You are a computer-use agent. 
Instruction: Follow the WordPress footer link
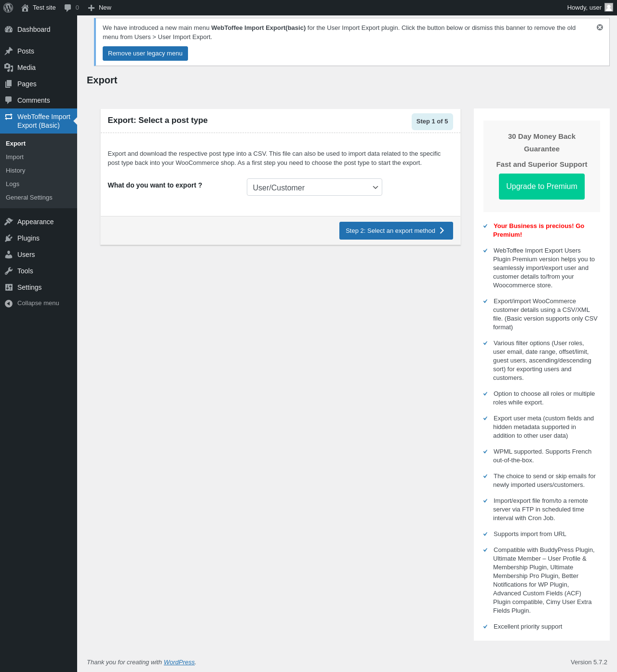[x=179, y=662]
